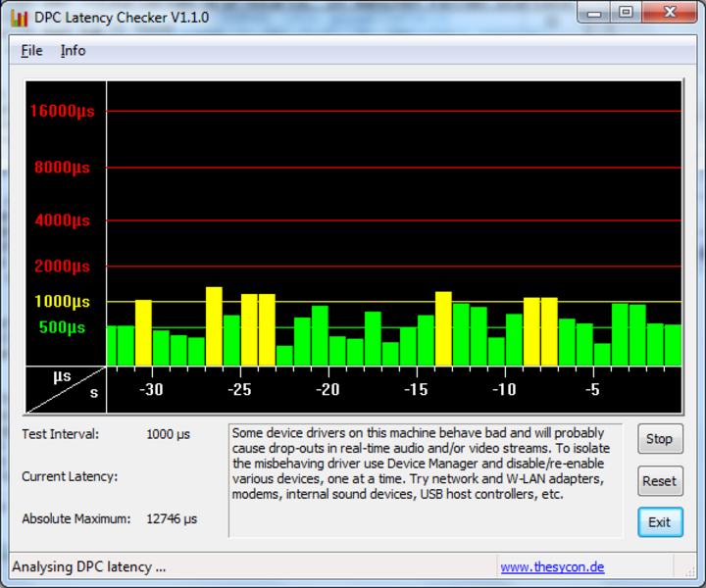706x588 pixels.
Task: Click the -30 time axis label
Action: [x=151, y=390]
